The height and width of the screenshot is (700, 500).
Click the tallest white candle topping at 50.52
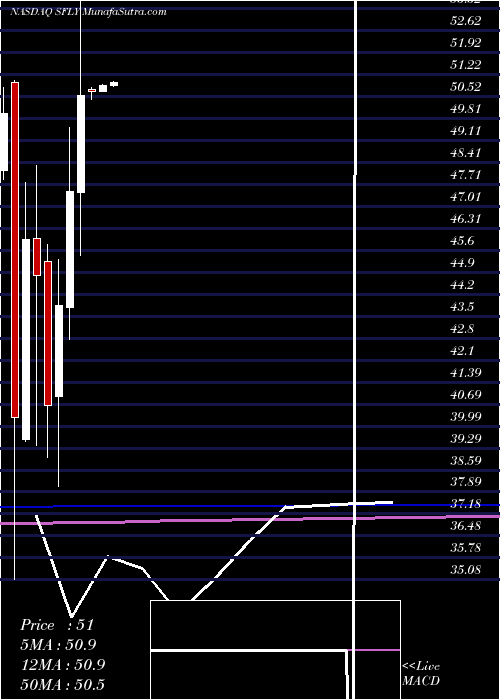coord(81,144)
